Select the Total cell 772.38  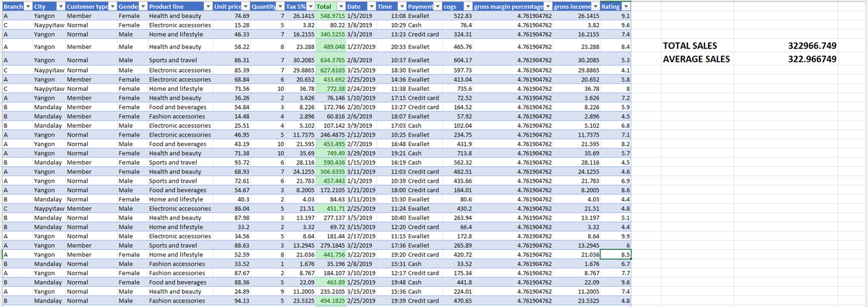[x=331, y=89]
